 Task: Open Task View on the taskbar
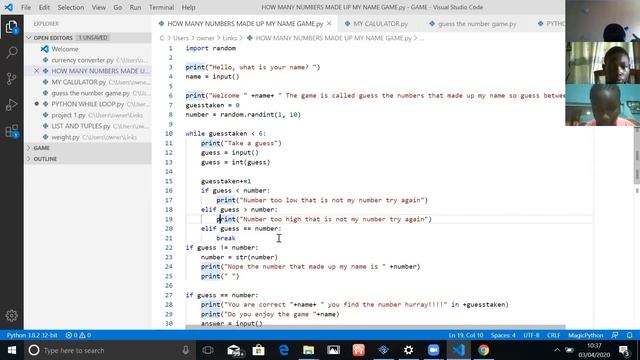(208, 350)
